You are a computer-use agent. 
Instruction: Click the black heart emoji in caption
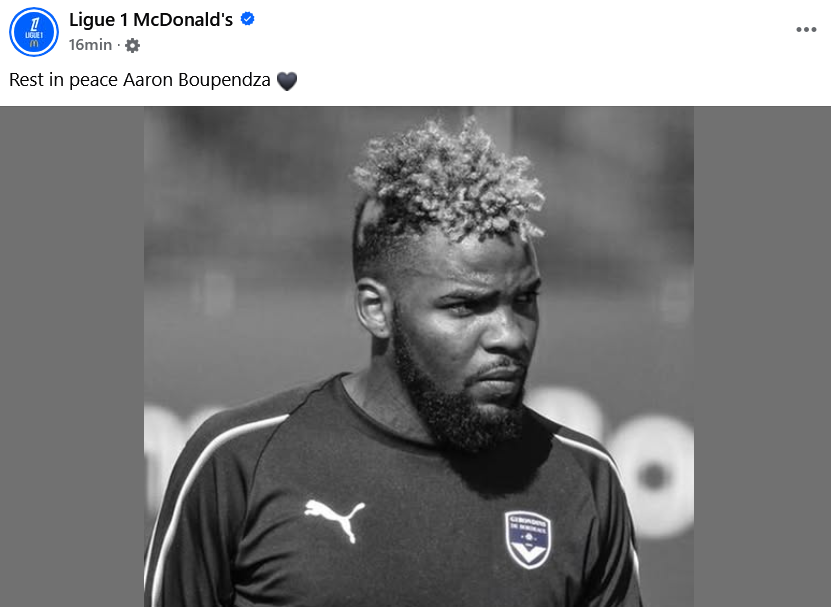287,81
